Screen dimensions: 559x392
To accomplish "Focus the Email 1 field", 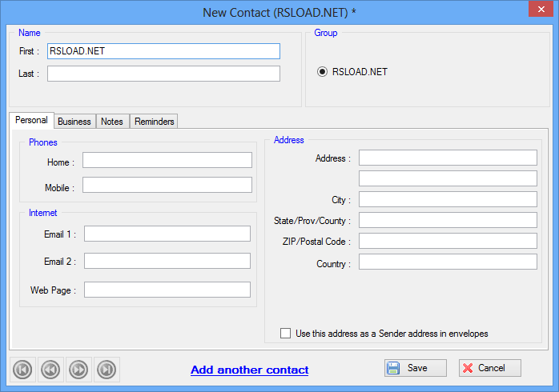I will (167, 234).
